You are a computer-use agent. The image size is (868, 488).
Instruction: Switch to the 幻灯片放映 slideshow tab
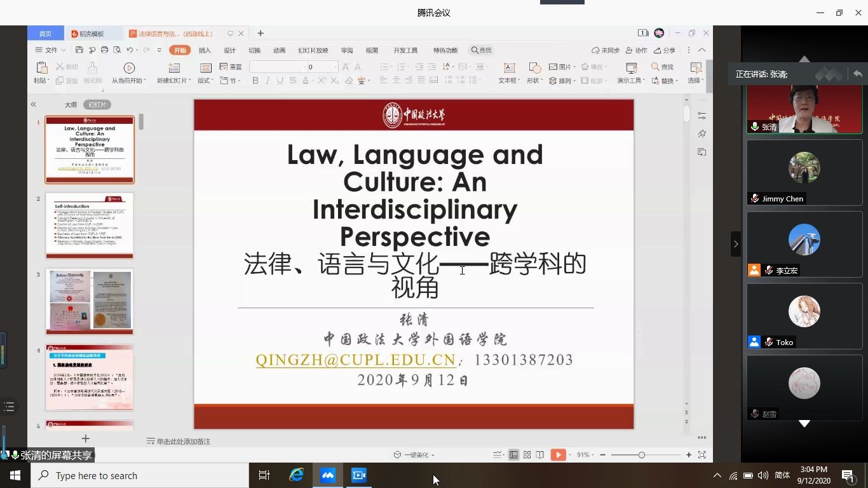(x=313, y=50)
